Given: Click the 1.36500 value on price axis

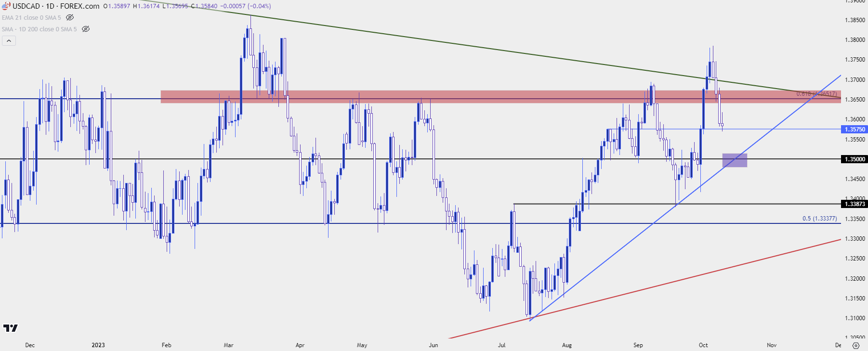Looking at the screenshot, I should point(855,100).
